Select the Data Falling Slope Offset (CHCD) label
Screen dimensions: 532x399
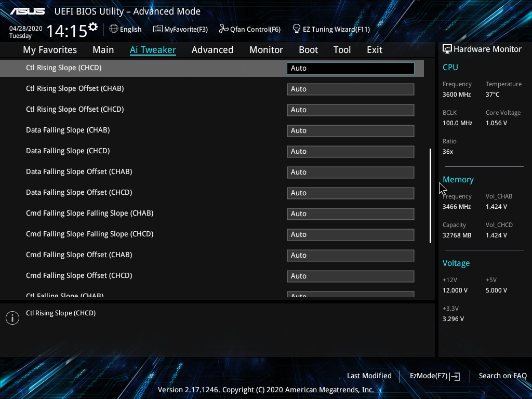79,192
